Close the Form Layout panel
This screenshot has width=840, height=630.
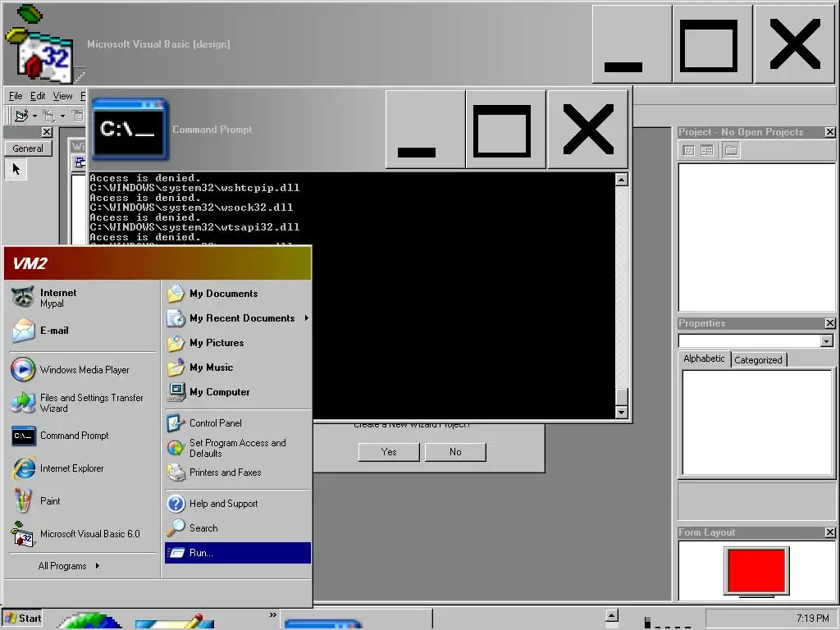point(830,532)
